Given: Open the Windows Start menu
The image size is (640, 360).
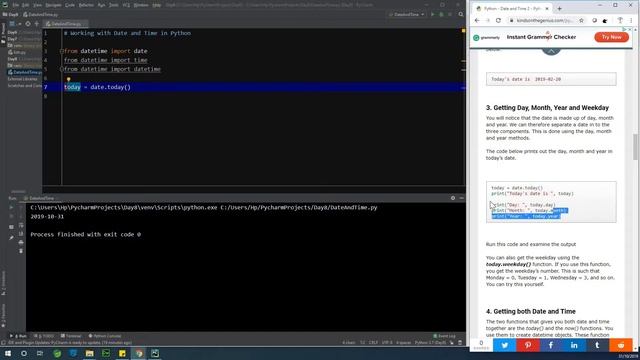Looking at the screenshot, I should pyautogui.click(x=8, y=353).
